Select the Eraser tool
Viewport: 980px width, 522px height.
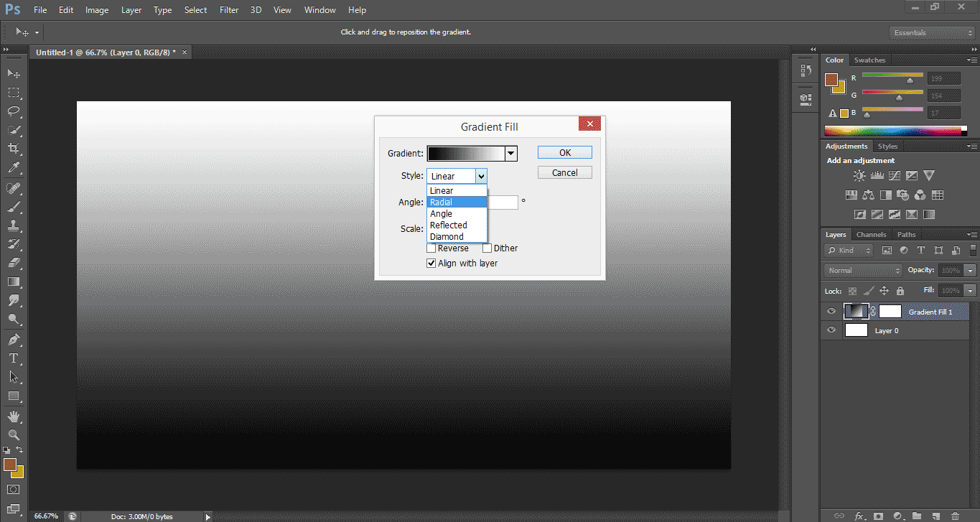click(x=14, y=263)
